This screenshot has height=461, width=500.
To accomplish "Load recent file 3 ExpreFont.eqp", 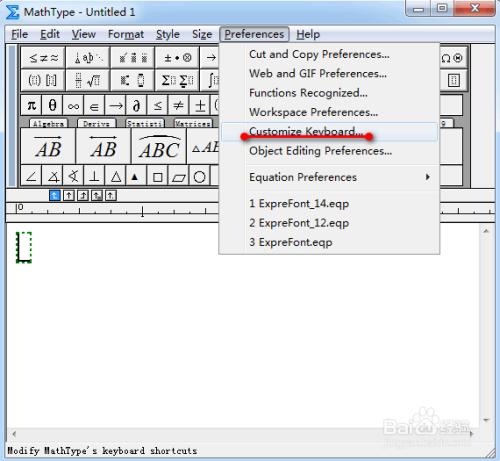I will pyautogui.click(x=329, y=242).
